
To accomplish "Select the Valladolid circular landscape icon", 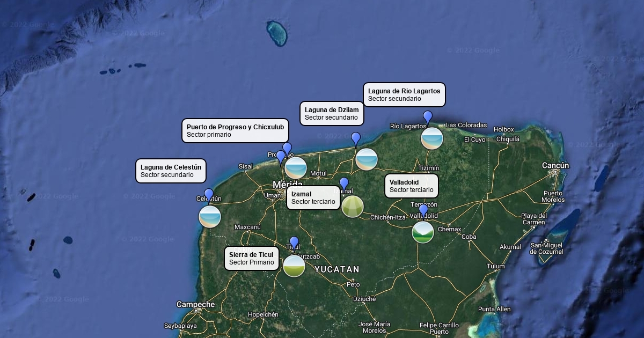I will click(x=423, y=232).
